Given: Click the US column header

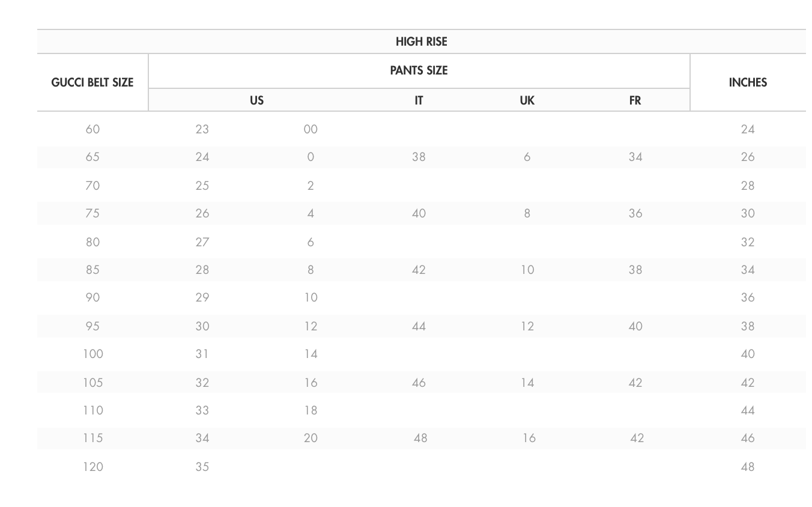Looking at the screenshot, I should [x=256, y=100].
